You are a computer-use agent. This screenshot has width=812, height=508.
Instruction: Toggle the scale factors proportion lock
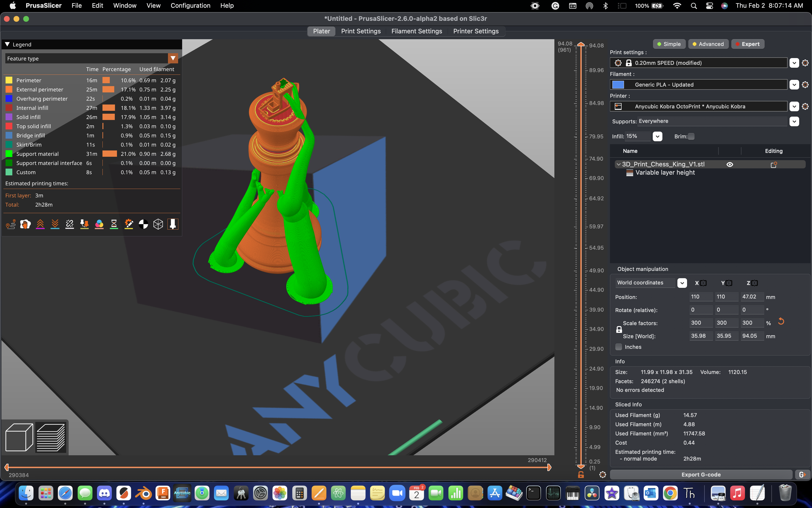(619, 329)
